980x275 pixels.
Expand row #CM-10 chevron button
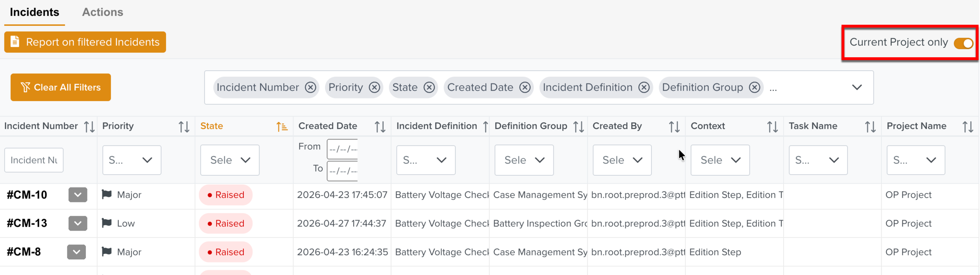[x=78, y=195]
